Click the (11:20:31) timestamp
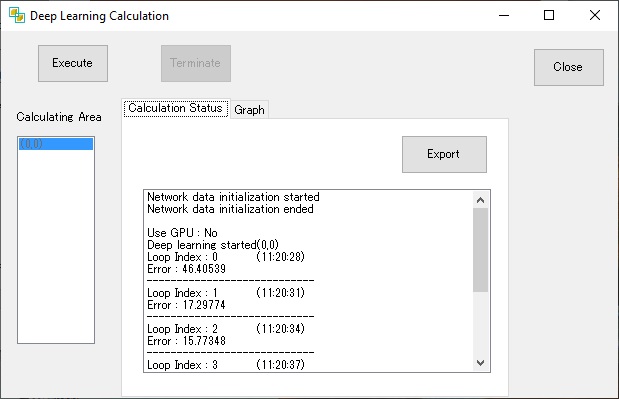This screenshot has height=399, width=619. [x=280, y=293]
